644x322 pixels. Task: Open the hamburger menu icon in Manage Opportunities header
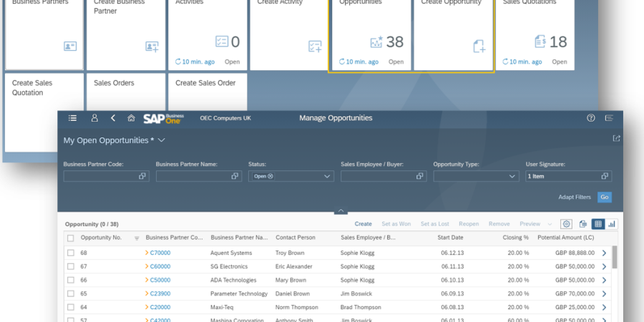pos(72,118)
